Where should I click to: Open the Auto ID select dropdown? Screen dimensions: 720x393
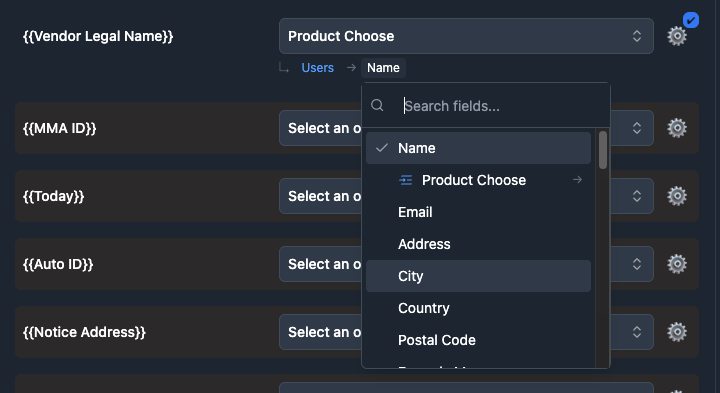[320, 264]
